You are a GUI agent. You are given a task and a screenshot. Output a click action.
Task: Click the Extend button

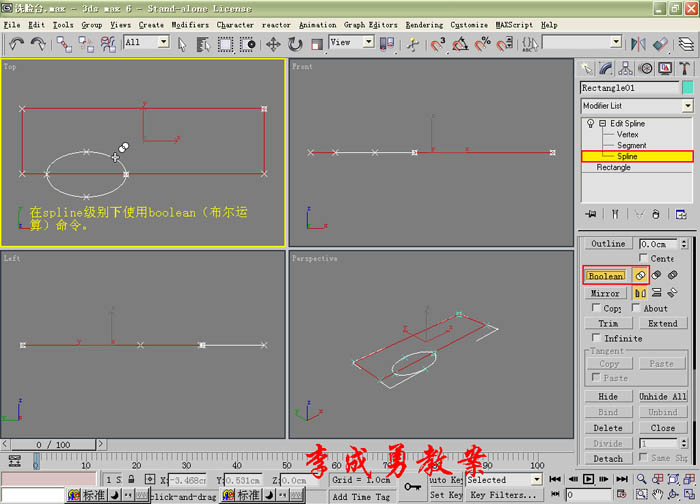(x=663, y=323)
